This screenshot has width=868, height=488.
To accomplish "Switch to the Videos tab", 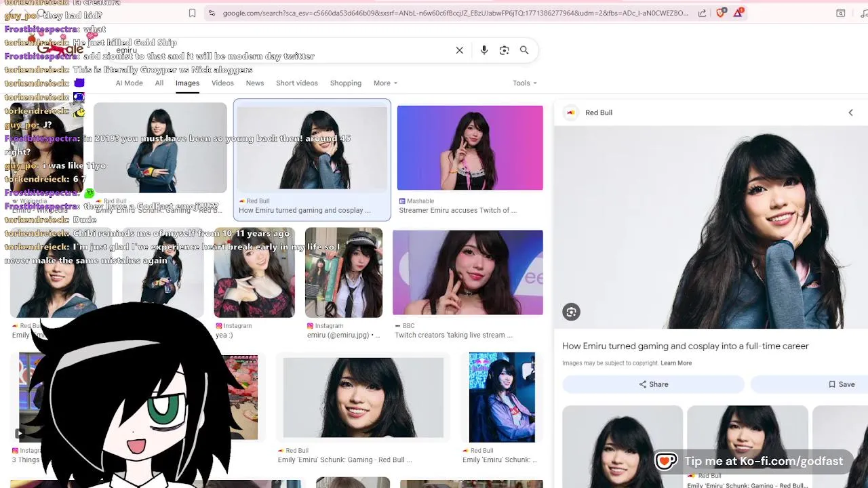I will pos(222,83).
